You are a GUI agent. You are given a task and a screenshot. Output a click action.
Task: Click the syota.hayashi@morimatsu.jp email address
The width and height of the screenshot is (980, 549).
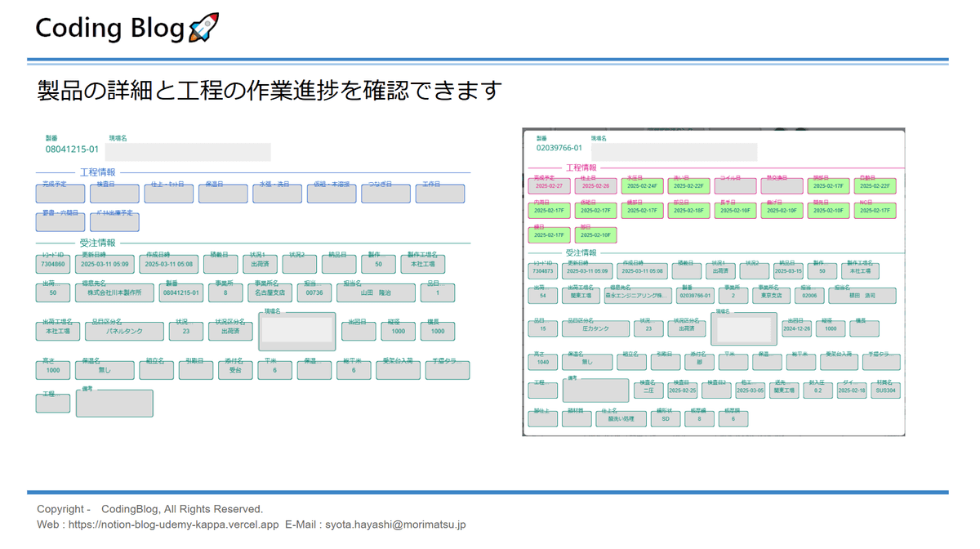[395, 524]
